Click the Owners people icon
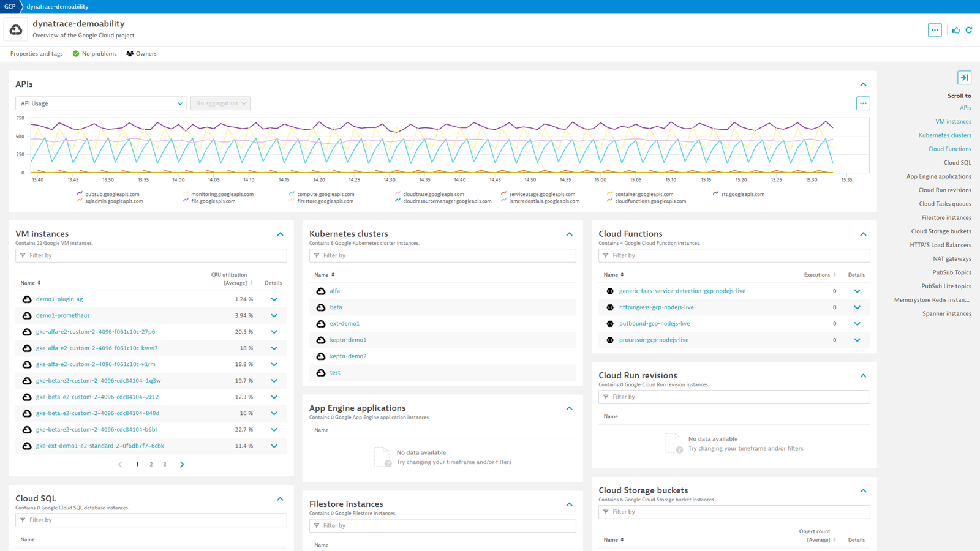The image size is (980, 551). 130,54
